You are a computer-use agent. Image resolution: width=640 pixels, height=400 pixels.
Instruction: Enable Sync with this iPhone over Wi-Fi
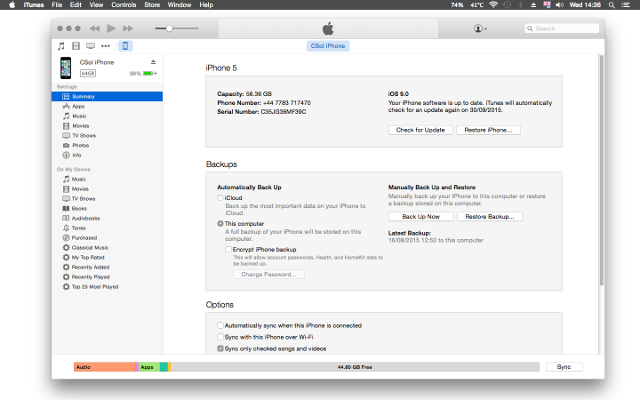(220, 337)
